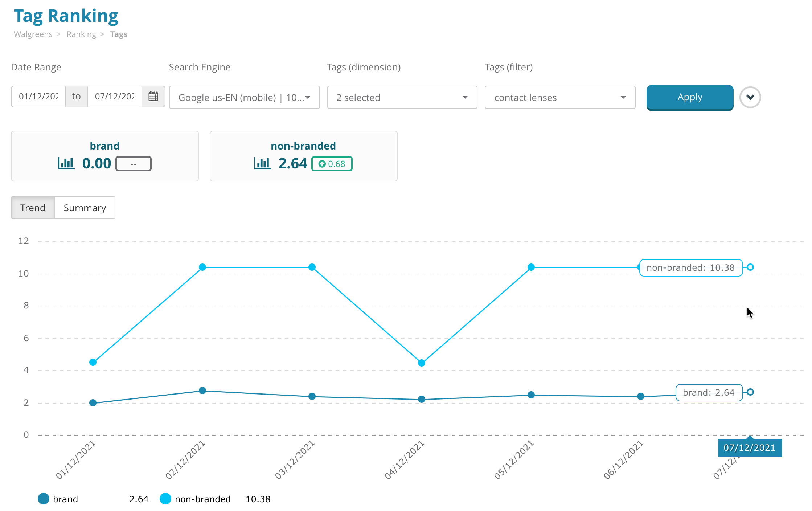Go to Ranking breadcrumb link

point(81,34)
